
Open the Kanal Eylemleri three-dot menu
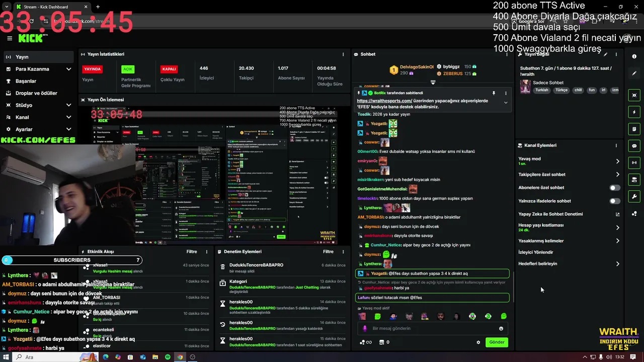tap(616, 146)
